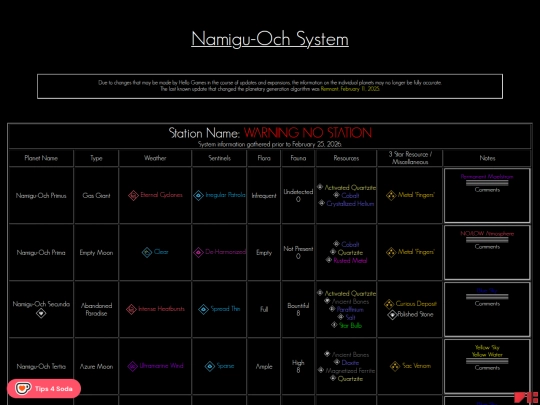The height and width of the screenshot is (405, 540).
Task: Click the Namigu-Och System title
Action: 270,39
